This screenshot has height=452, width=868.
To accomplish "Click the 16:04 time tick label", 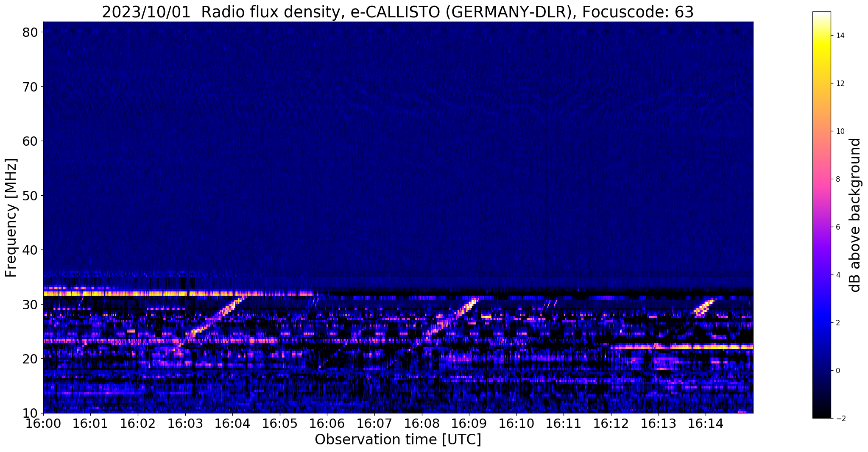I will click(x=232, y=423).
